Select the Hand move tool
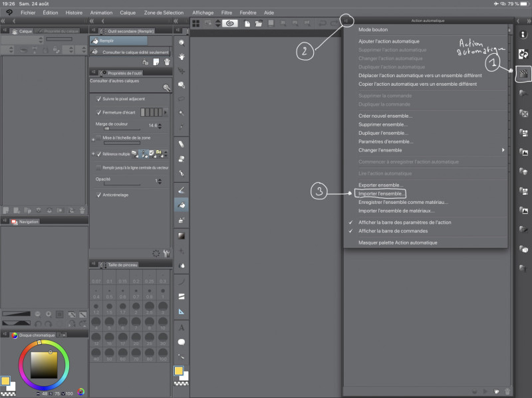This screenshot has width=532, height=398. click(182, 56)
